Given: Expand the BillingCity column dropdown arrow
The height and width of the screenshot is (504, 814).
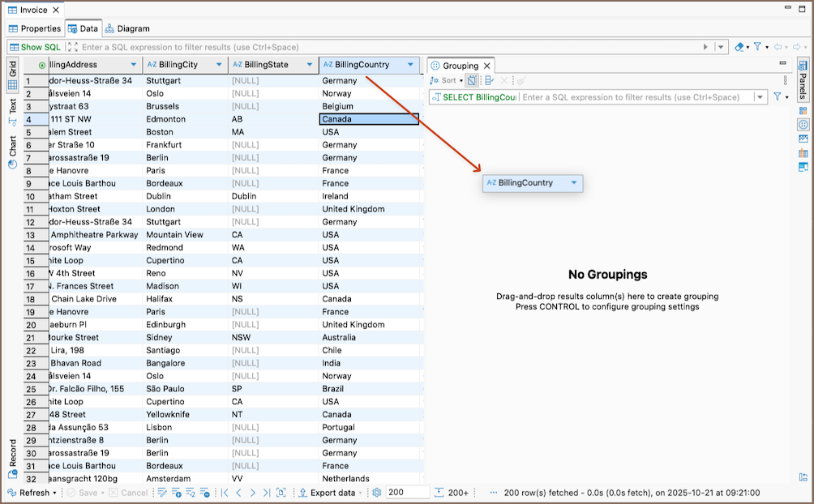Looking at the screenshot, I should click(x=219, y=65).
